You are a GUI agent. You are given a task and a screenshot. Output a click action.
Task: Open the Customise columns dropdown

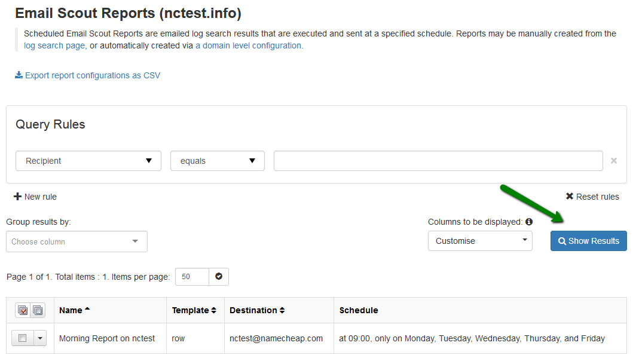click(x=480, y=241)
